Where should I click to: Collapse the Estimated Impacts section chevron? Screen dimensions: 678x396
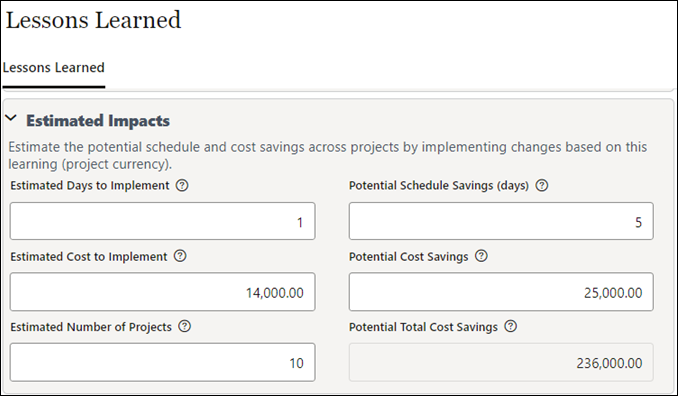(x=11, y=118)
